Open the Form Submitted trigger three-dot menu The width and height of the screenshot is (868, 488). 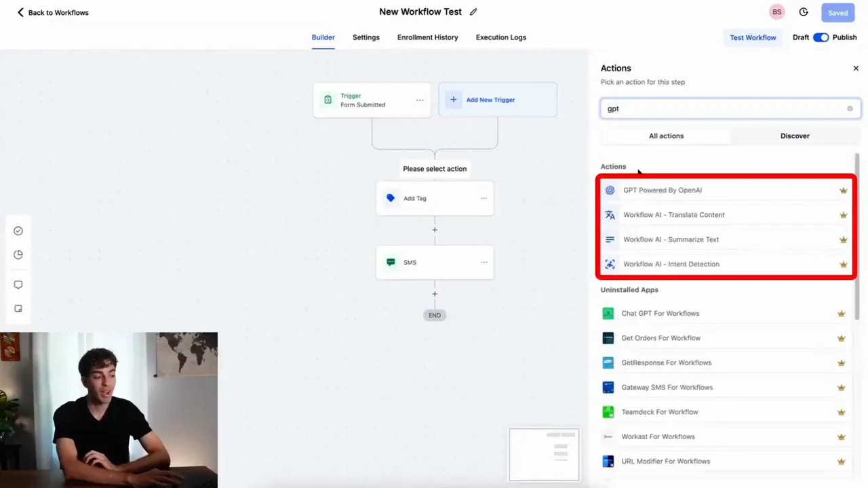(x=420, y=100)
